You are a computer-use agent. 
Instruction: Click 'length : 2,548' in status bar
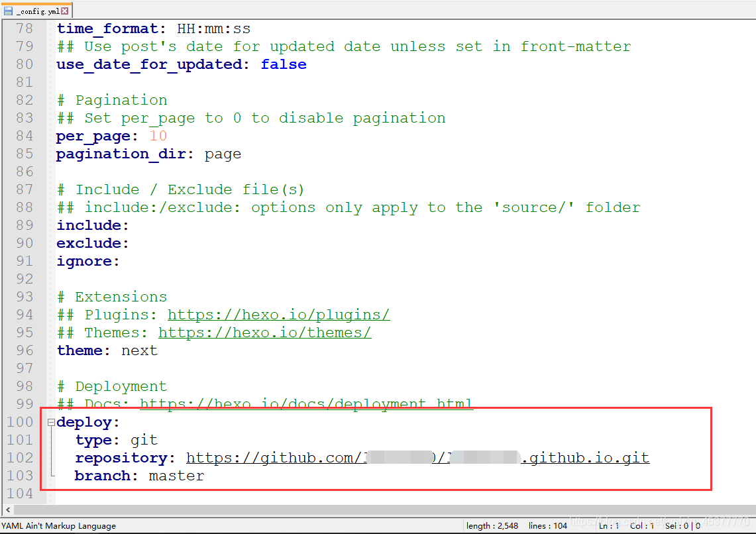pos(492,526)
